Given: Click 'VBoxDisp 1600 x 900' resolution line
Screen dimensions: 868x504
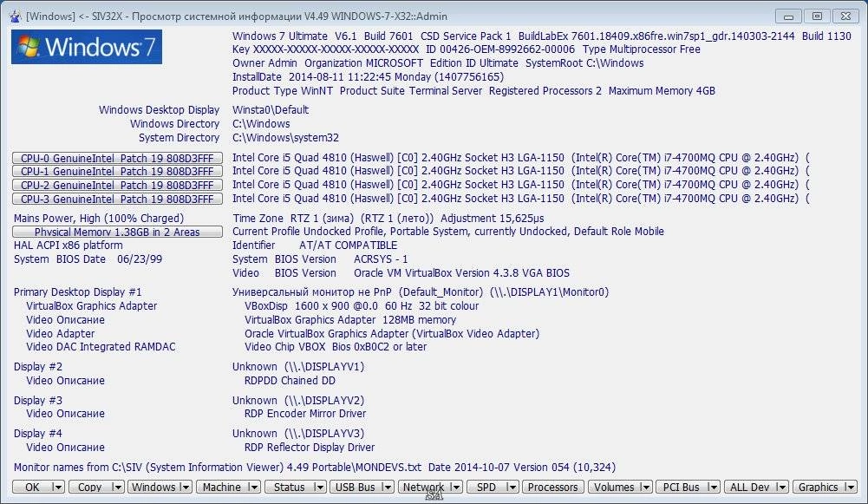Looking at the screenshot, I should click(362, 305).
